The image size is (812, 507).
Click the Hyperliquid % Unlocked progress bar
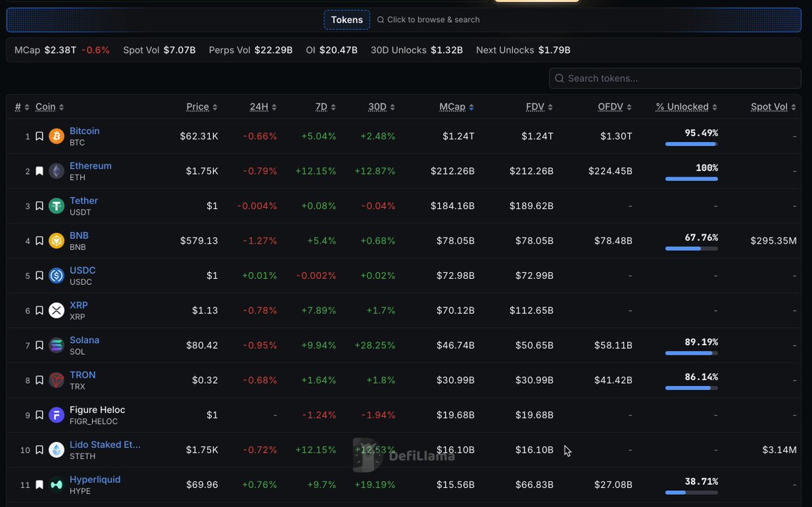692,492
